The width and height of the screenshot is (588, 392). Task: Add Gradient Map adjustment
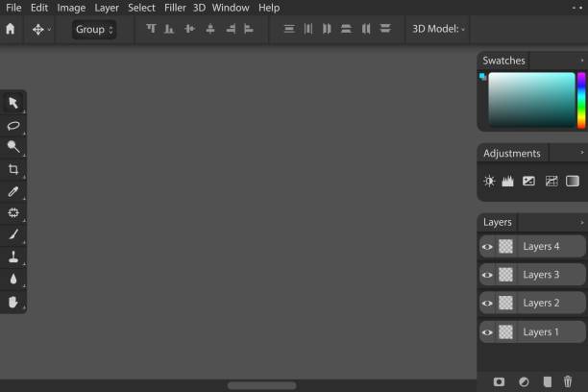[573, 182]
